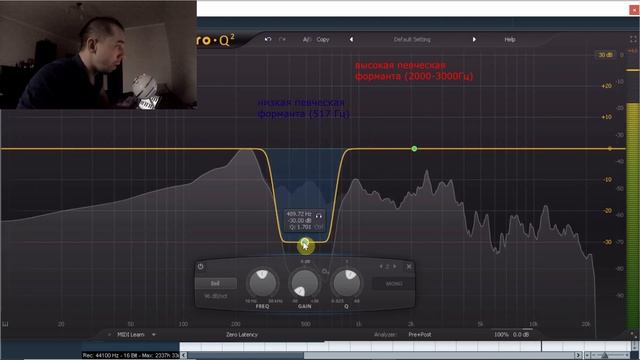This screenshot has width=640, height=360.
Task: Toggle the band power bypass button
Action: (x=200, y=267)
